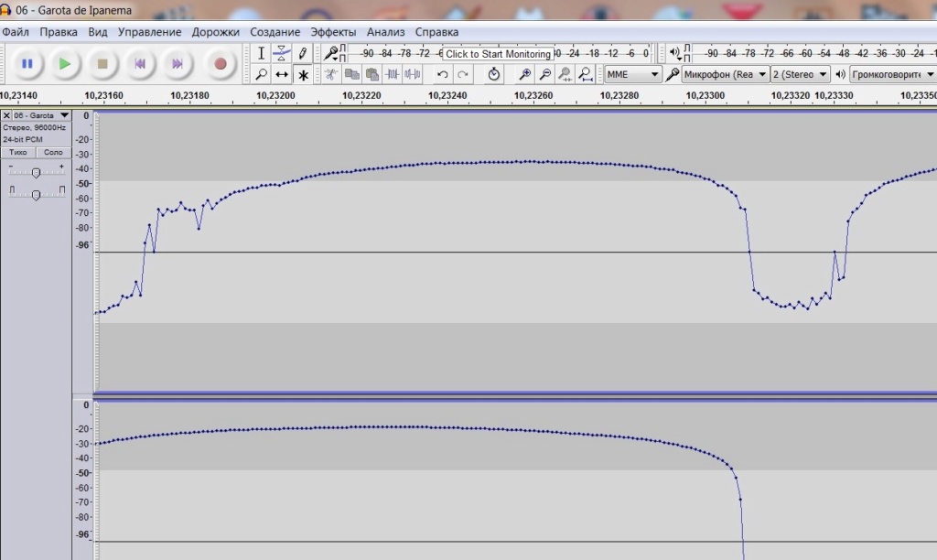The width and height of the screenshot is (937, 560).
Task: Start recording with the red Record button
Action: 220,64
